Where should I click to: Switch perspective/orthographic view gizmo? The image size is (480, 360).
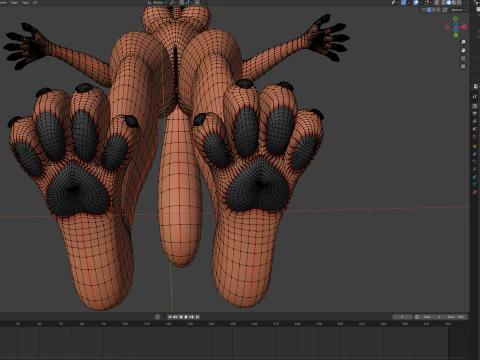463,66
